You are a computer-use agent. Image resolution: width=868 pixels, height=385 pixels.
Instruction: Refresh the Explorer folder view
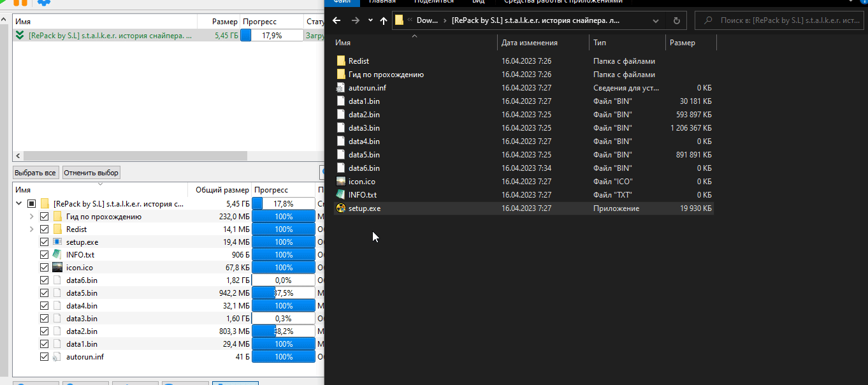click(676, 20)
